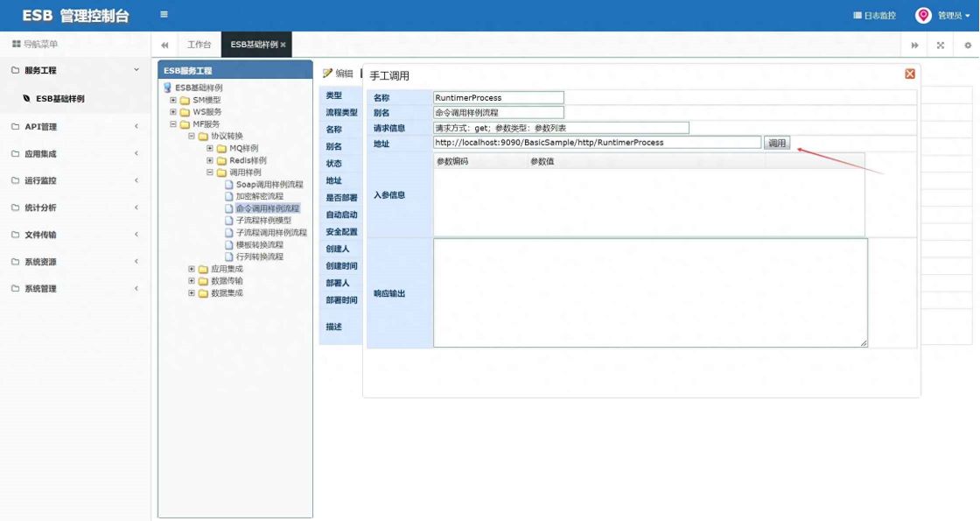Expand the MQ样例 tree node plus box

[x=210, y=148]
